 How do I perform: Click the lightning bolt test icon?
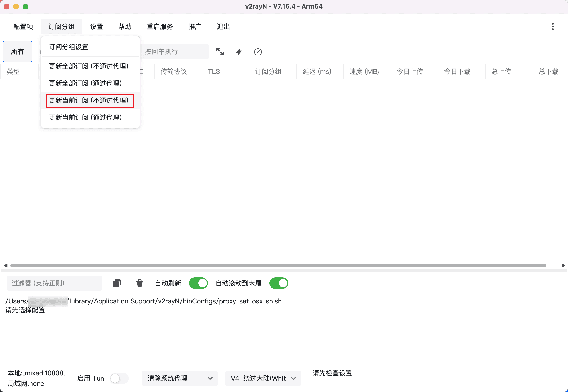click(239, 52)
